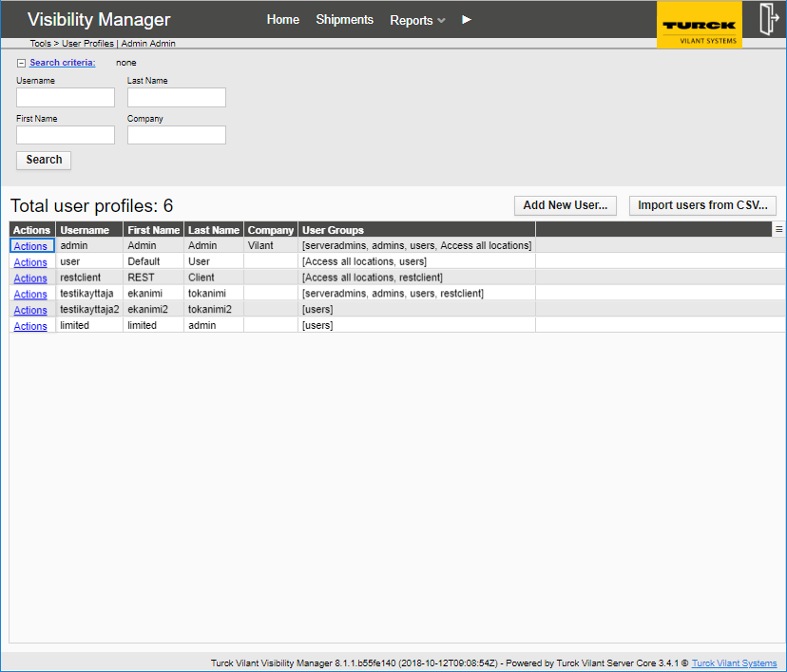
Task: Click the Search button
Action: pos(44,160)
